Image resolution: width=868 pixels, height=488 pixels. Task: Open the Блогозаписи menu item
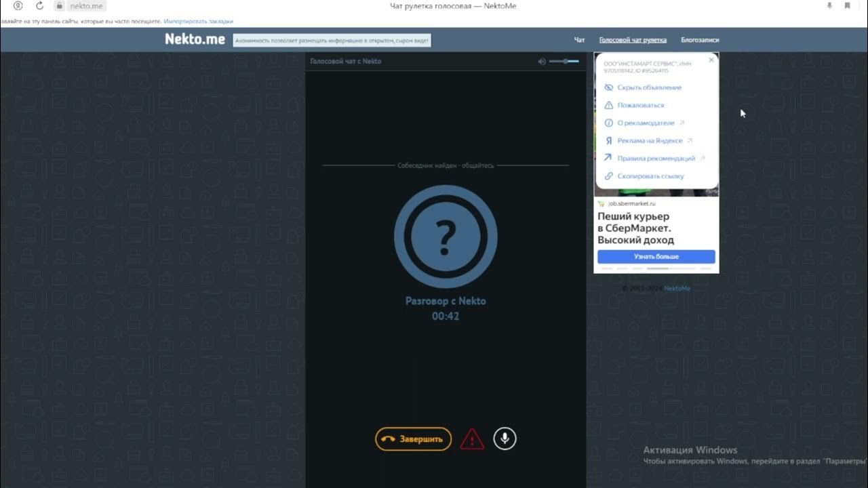[700, 40]
